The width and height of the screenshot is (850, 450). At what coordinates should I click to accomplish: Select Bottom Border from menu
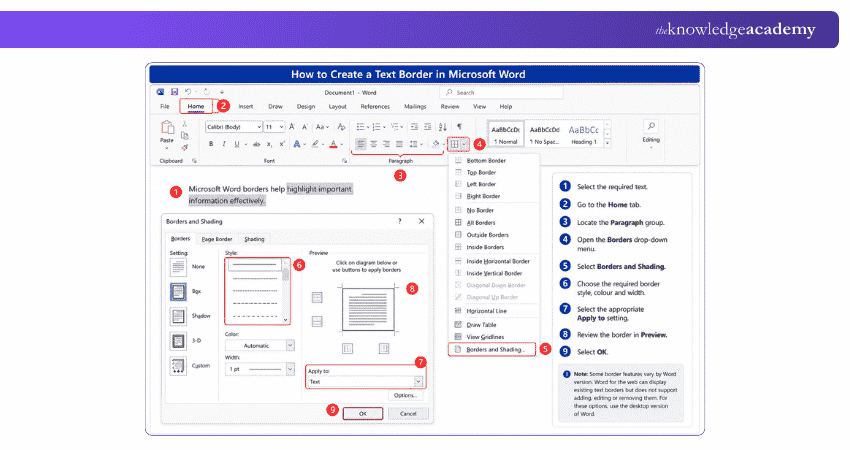click(x=486, y=160)
